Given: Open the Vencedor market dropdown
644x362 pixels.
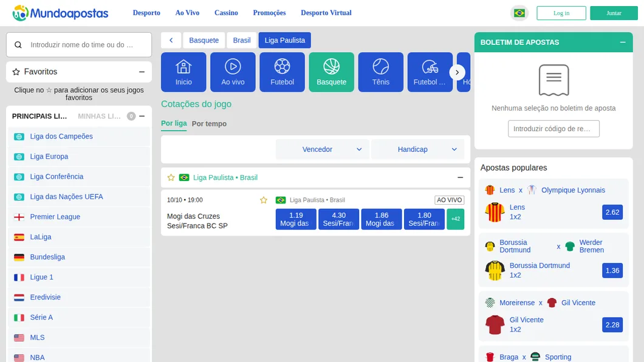Looking at the screenshot, I should 322,149.
